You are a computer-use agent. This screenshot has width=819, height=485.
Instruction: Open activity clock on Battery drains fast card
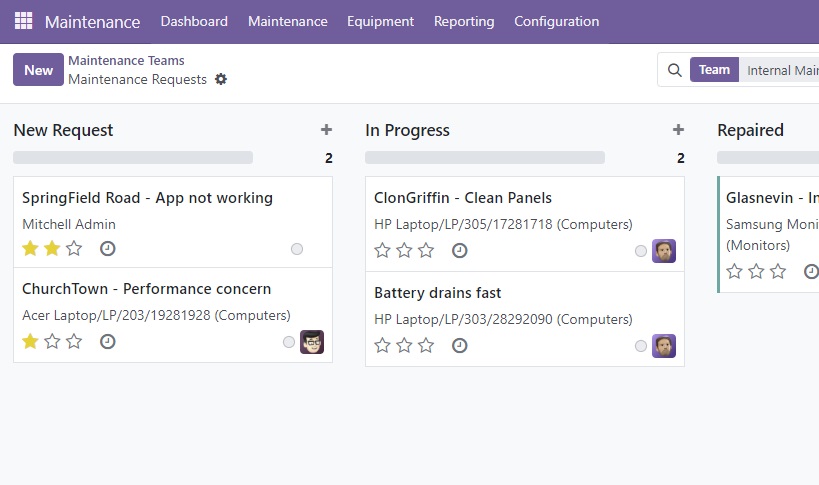pos(460,345)
